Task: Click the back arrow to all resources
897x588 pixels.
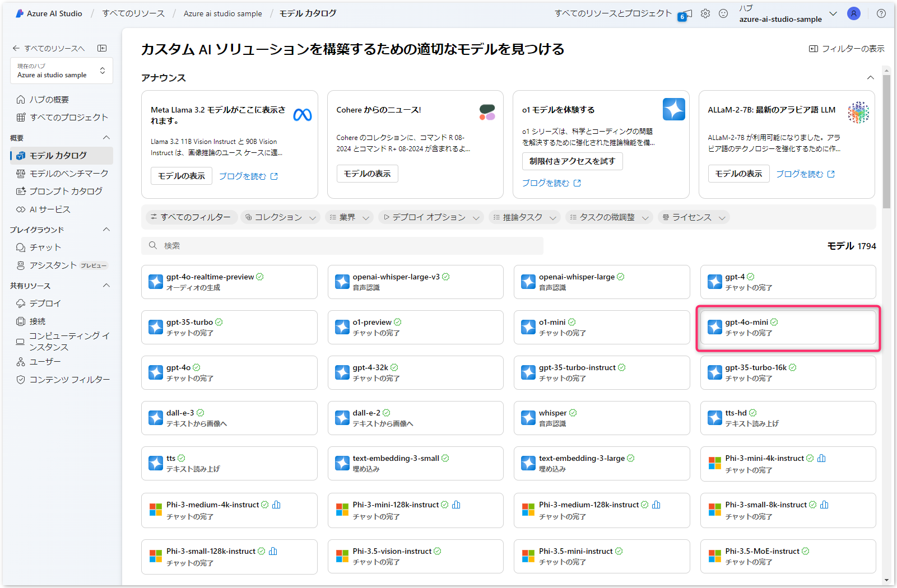Action: (x=16, y=48)
